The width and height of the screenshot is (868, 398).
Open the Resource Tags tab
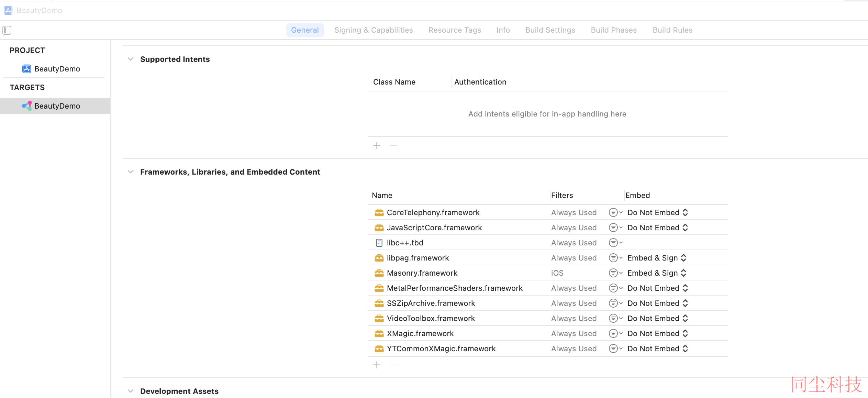click(x=455, y=30)
